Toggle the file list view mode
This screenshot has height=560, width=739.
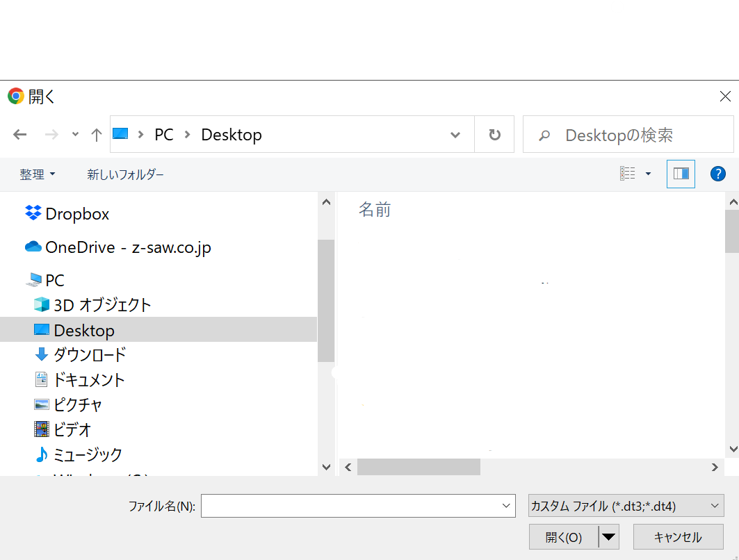(629, 174)
